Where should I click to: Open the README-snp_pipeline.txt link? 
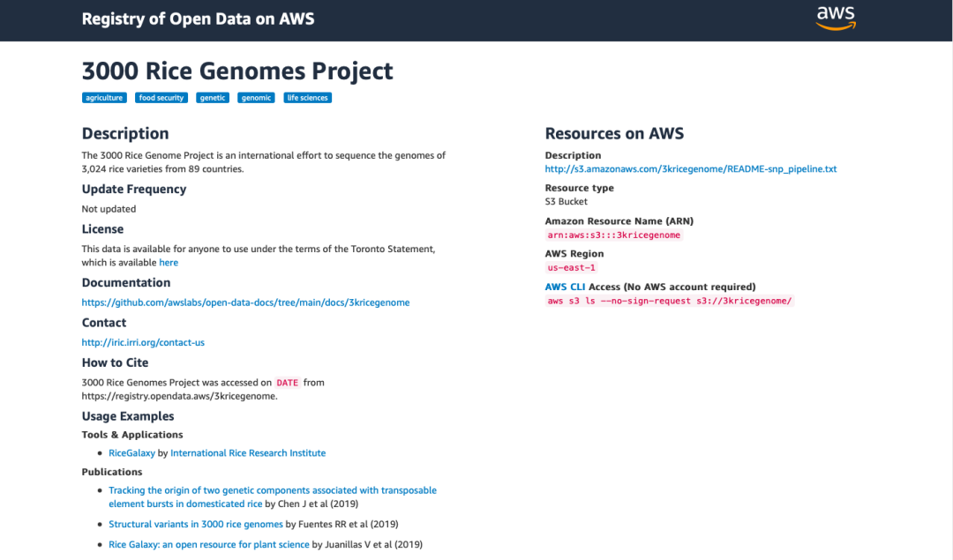pos(690,168)
